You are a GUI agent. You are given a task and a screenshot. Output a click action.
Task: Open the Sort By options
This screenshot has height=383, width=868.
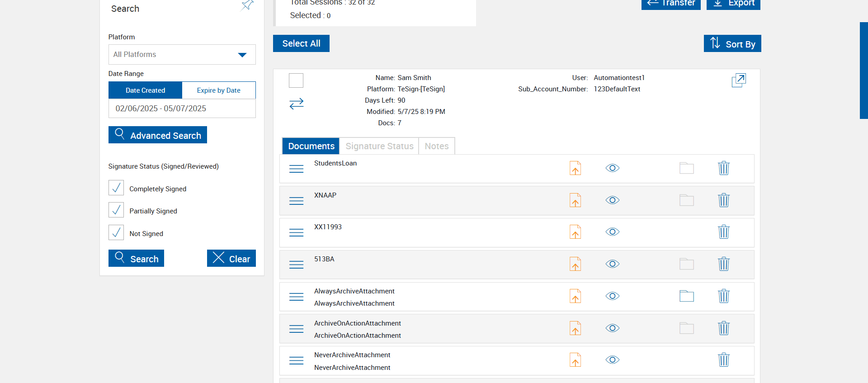click(732, 44)
